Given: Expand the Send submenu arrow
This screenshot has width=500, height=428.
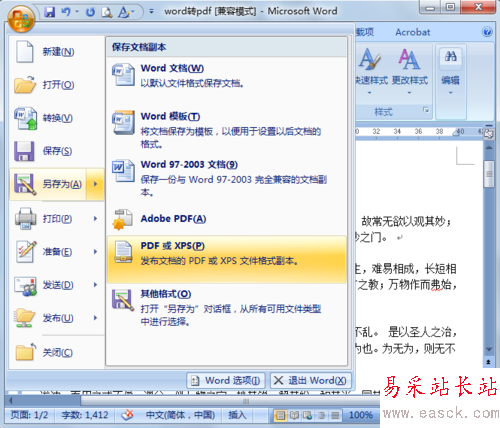Looking at the screenshot, I should point(95,285).
